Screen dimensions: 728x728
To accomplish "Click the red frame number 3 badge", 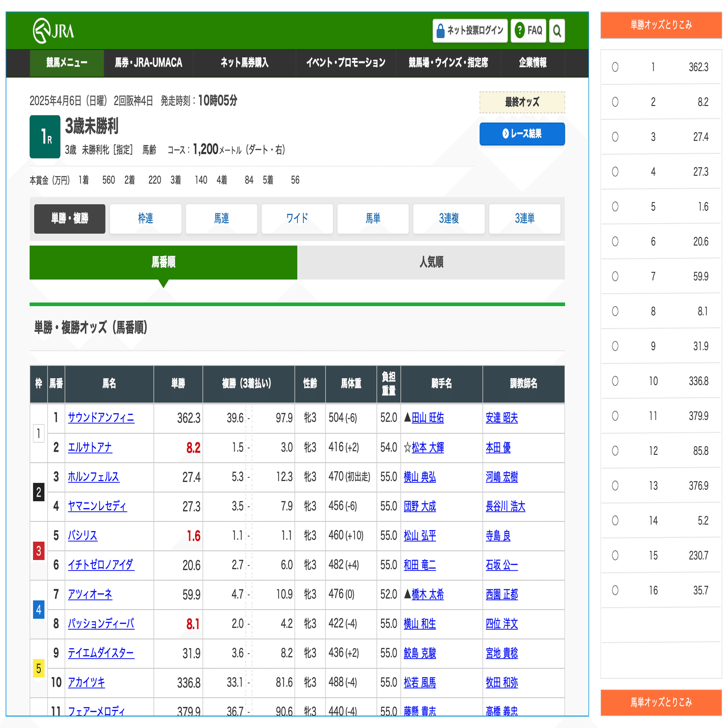I will point(39,550).
